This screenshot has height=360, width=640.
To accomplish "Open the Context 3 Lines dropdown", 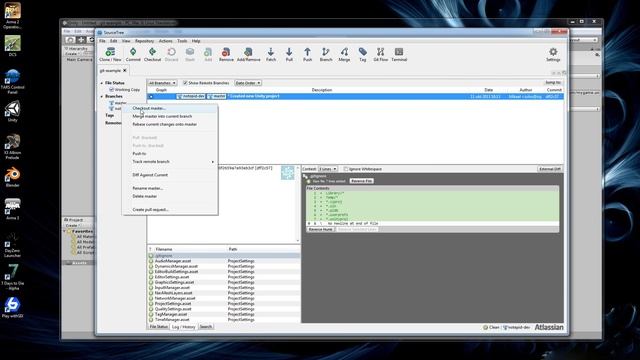I will click(x=327, y=169).
